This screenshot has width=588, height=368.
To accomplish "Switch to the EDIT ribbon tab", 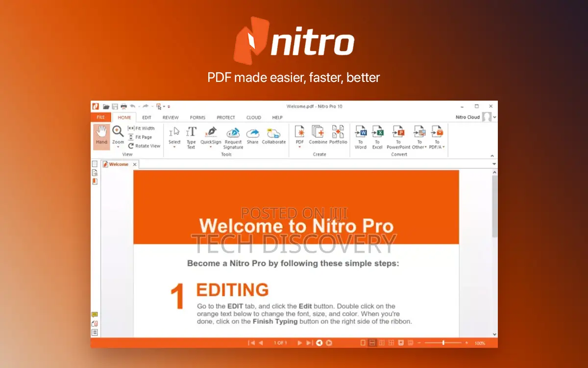I will (147, 117).
